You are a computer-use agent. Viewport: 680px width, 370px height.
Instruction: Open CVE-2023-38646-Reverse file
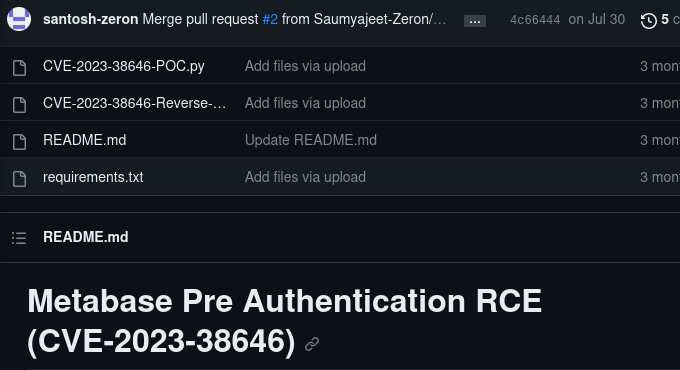(x=134, y=103)
